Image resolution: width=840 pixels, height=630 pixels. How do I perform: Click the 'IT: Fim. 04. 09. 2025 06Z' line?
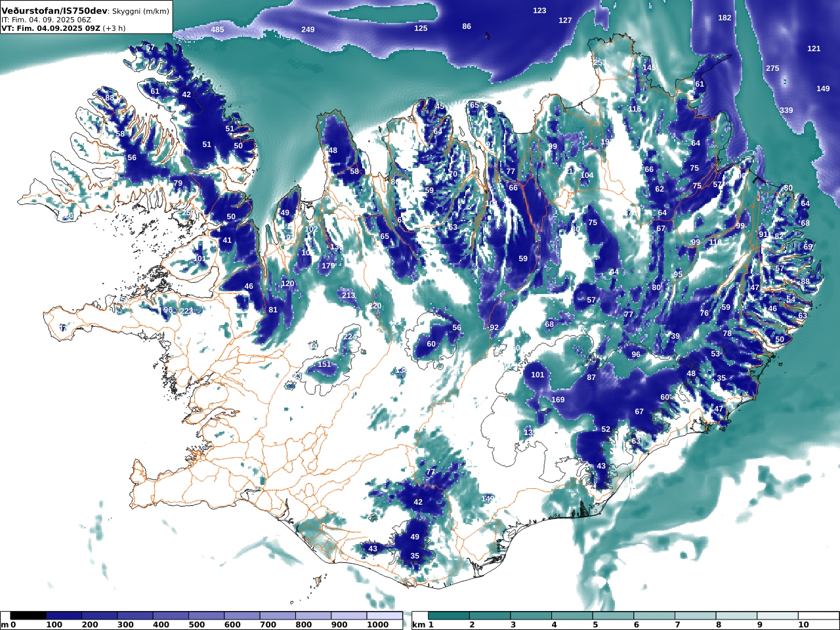(46, 20)
